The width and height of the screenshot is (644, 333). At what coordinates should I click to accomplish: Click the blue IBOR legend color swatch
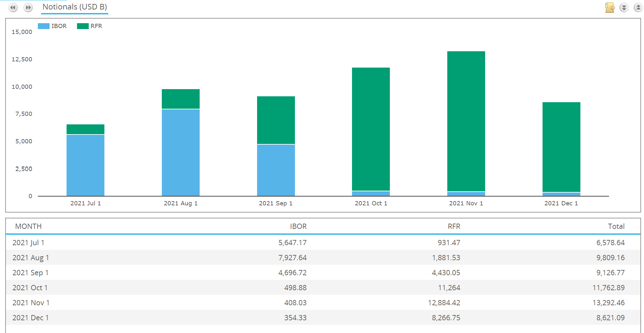point(43,26)
